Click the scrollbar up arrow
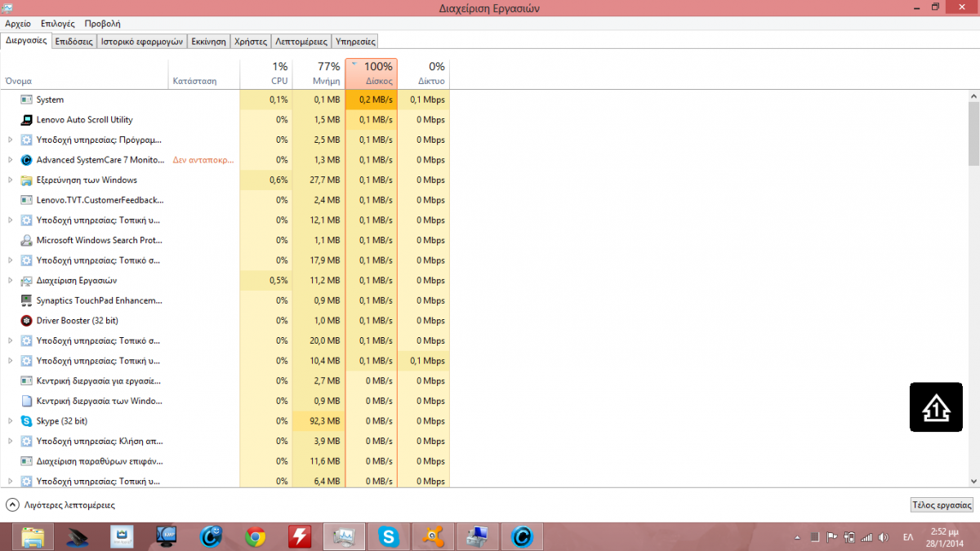 tap(973, 96)
